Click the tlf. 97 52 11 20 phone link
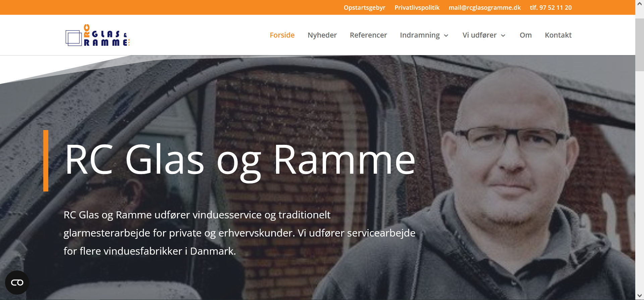This screenshot has height=300, width=644. pos(551,8)
